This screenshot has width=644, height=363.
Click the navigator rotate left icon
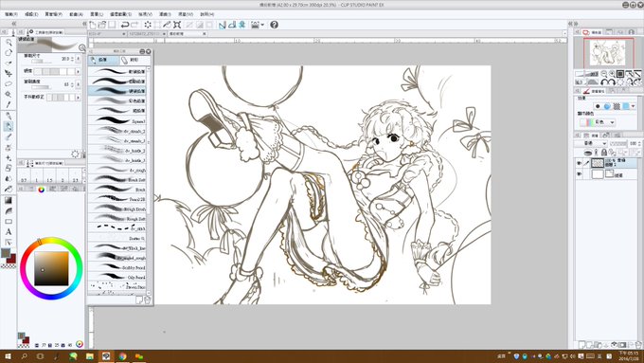tap(604, 82)
